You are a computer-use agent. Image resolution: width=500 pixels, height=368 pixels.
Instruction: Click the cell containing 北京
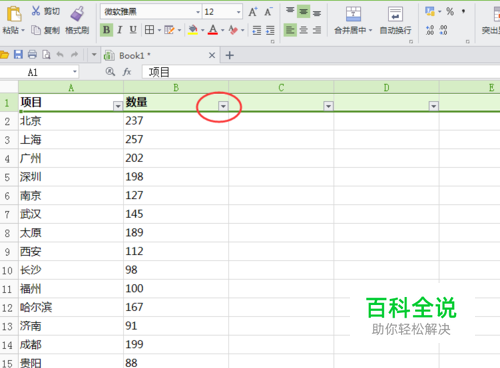click(71, 121)
